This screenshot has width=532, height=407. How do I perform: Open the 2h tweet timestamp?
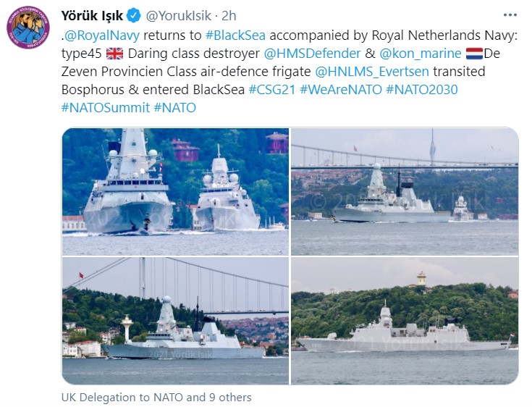coord(229,16)
